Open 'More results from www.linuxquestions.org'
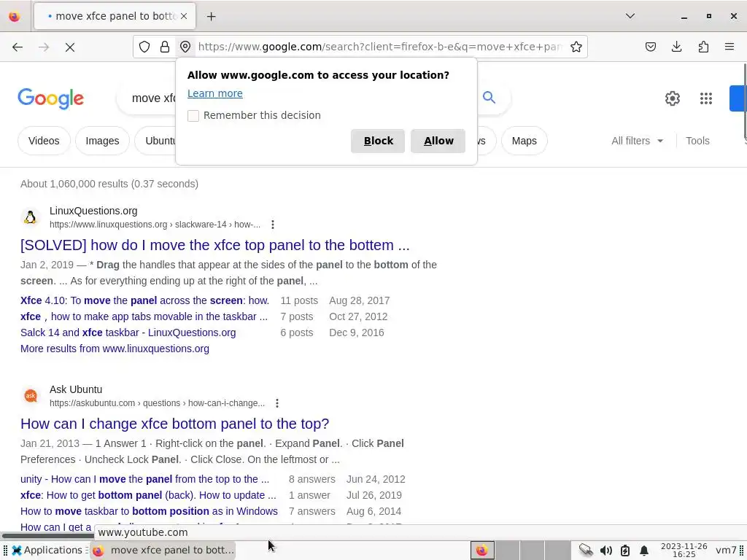Image resolution: width=747 pixels, height=560 pixels. (x=115, y=349)
